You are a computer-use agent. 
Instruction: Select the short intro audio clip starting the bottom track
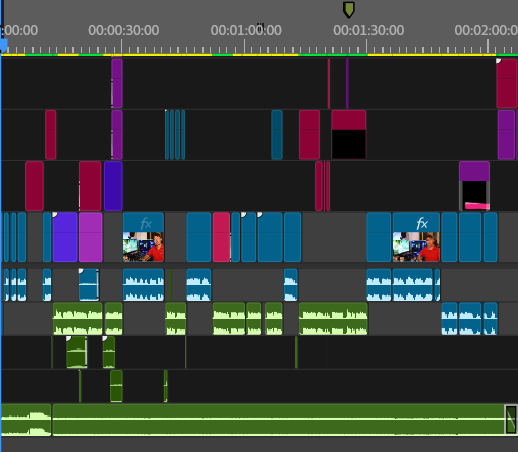[26, 419]
